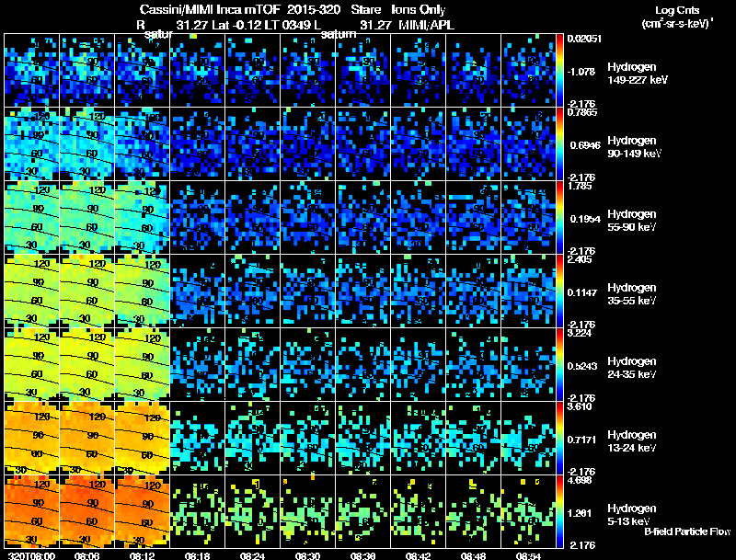Click the Hydrogen 55-90 keV label
736x560 pixels.
(631, 221)
